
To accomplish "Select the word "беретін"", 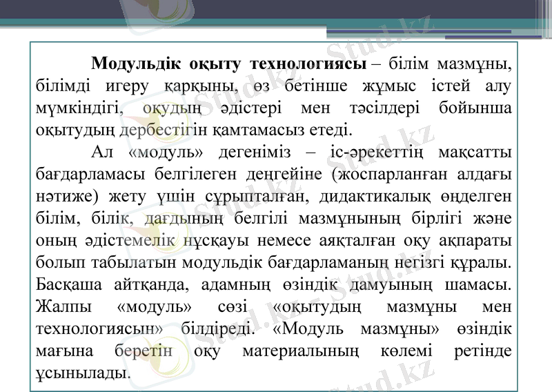I will [144, 351].
